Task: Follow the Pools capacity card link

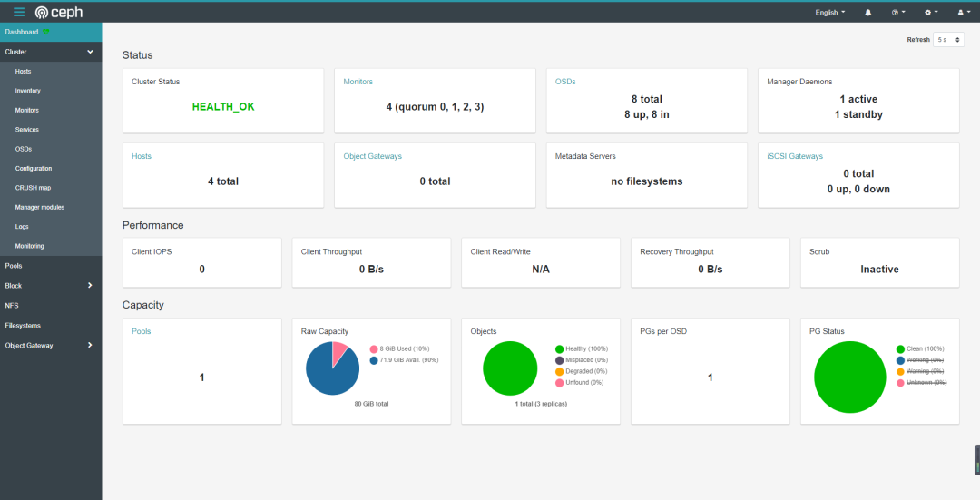Action: pyautogui.click(x=142, y=331)
